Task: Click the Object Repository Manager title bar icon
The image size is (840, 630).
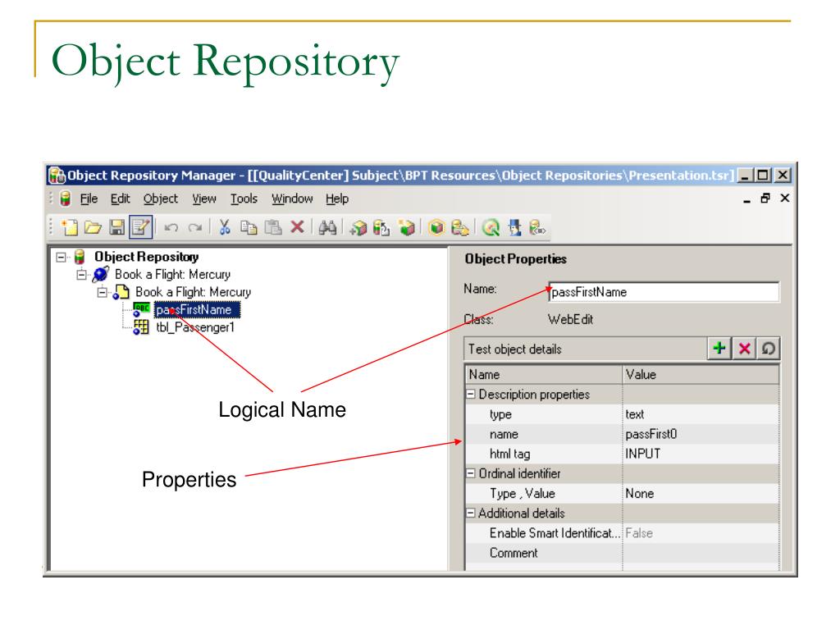Action: [x=57, y=176]
